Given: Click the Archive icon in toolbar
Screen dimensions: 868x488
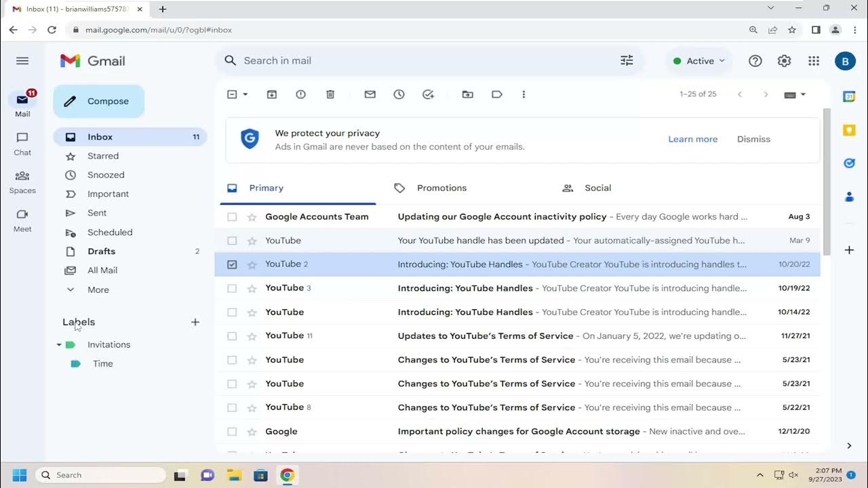Looking at the screenshot, I should (272, 95).
